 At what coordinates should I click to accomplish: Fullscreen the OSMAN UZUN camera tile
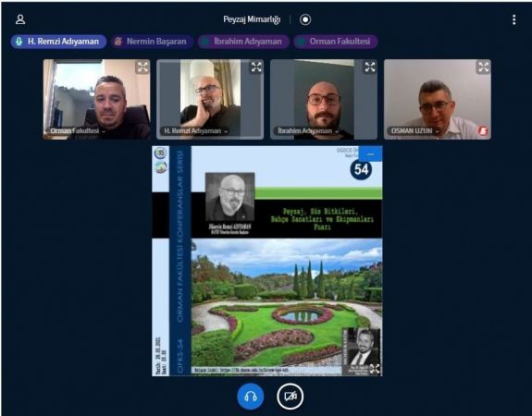click(x=484, y=67)
